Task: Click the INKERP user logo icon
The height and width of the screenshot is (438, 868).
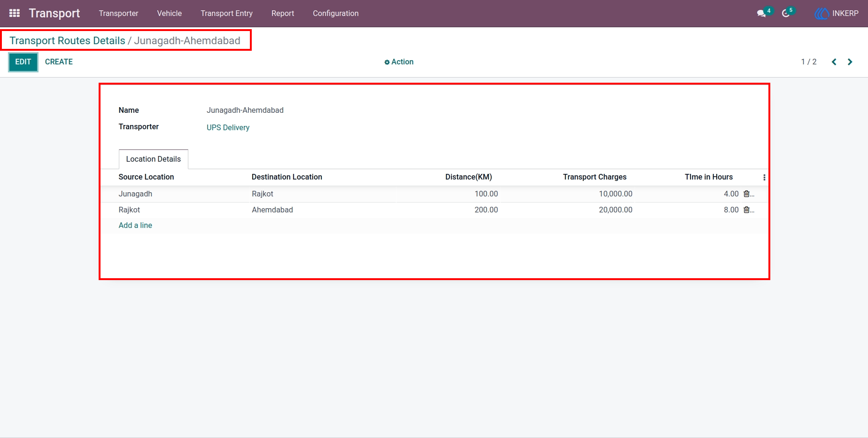Action: click(x=822, y=14)
